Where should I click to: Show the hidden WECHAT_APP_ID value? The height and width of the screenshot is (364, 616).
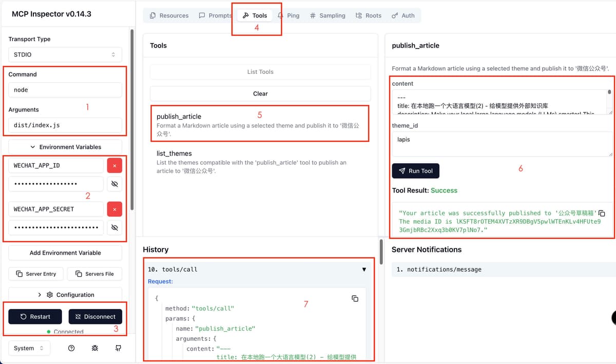[114, 184]
